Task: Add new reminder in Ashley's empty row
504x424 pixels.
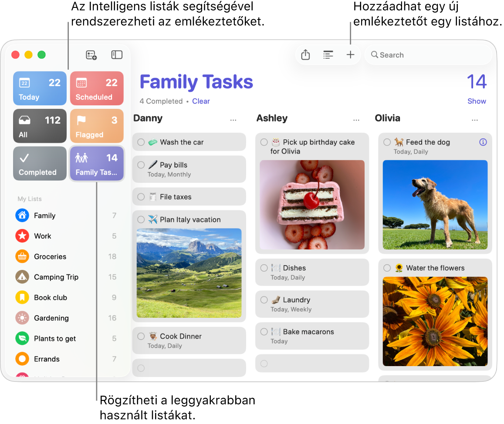Action: [x=312, y=363]
